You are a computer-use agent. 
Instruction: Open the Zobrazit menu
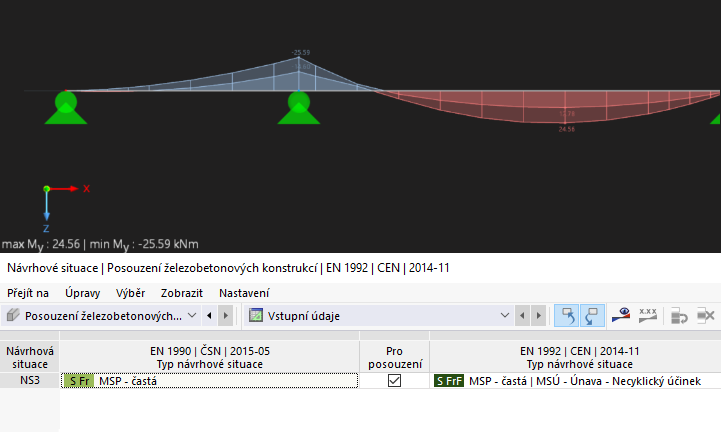[182, 293]
